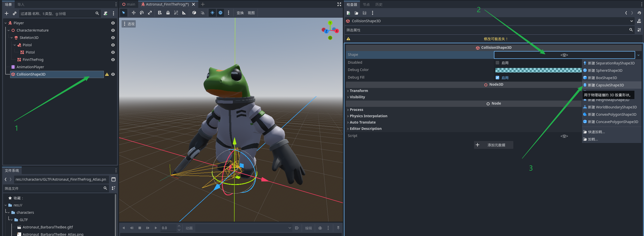644x236 pixels.
Task: Choose the Scale mode tool
Action: click(x=150, y=13)
